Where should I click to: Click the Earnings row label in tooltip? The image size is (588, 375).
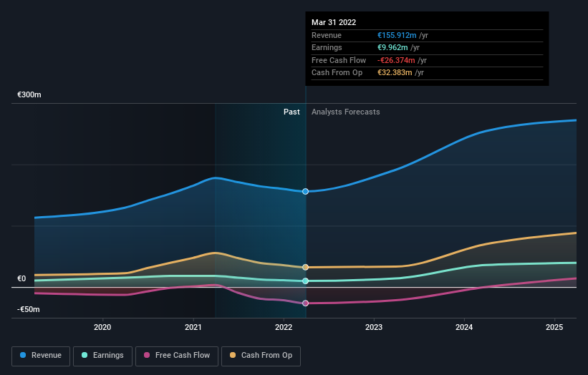click(327, 47)
